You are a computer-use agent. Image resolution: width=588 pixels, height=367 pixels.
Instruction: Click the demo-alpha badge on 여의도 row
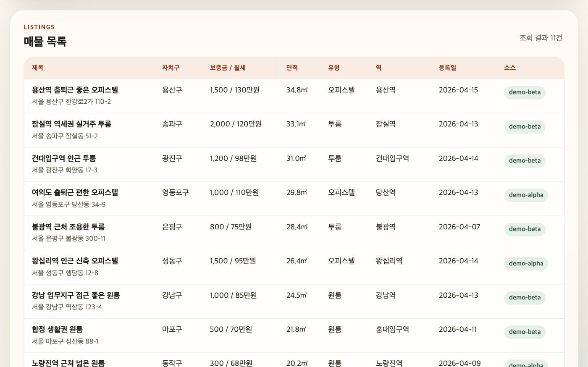[x=526, y=195]
